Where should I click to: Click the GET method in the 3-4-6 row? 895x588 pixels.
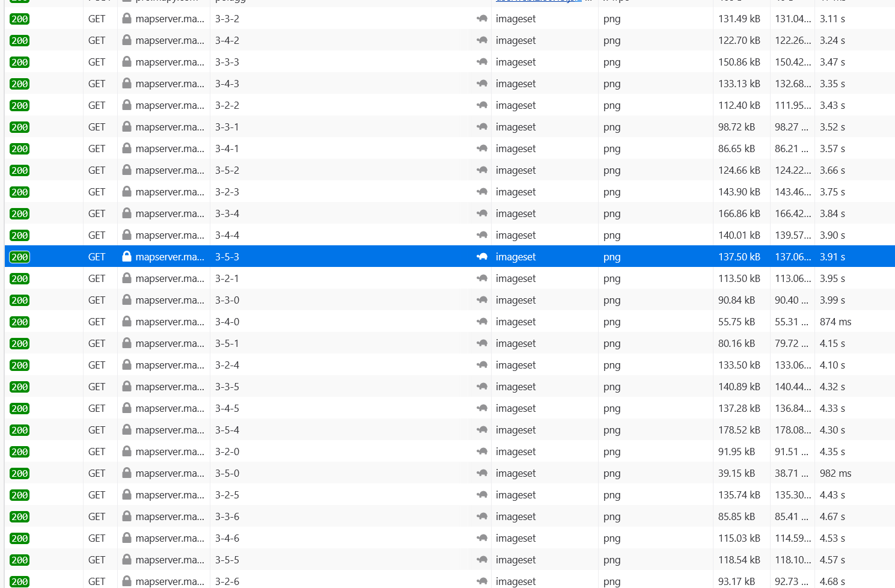(97, 538)
